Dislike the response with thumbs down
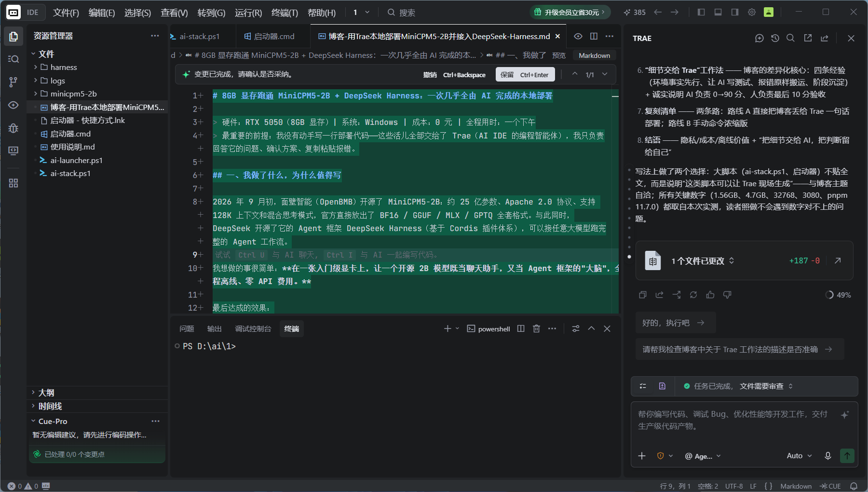 [x=727, y=295]
